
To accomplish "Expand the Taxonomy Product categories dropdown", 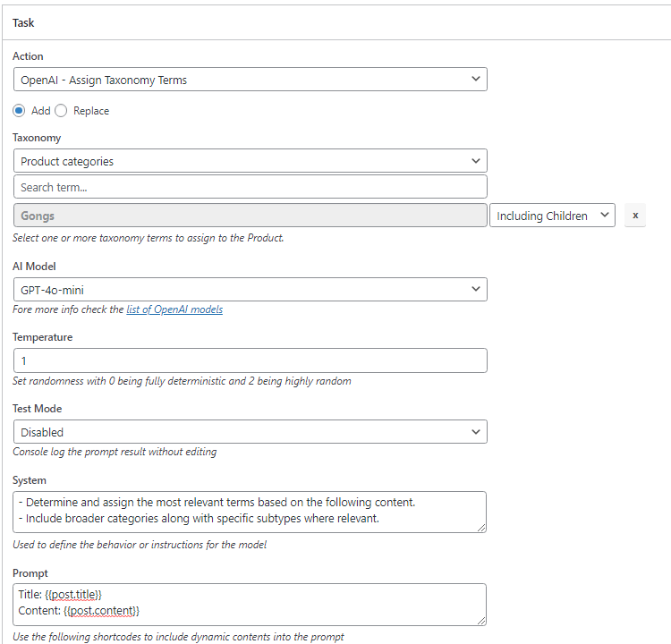I will [251, 161].
